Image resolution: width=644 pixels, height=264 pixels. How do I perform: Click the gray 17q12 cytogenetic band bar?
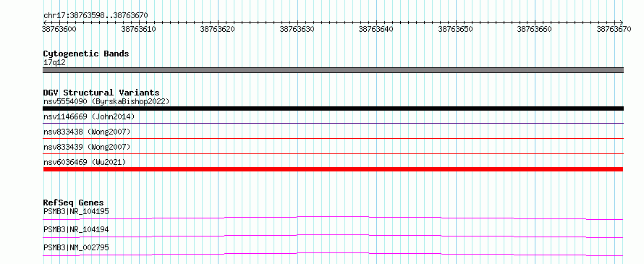(333, 70)
